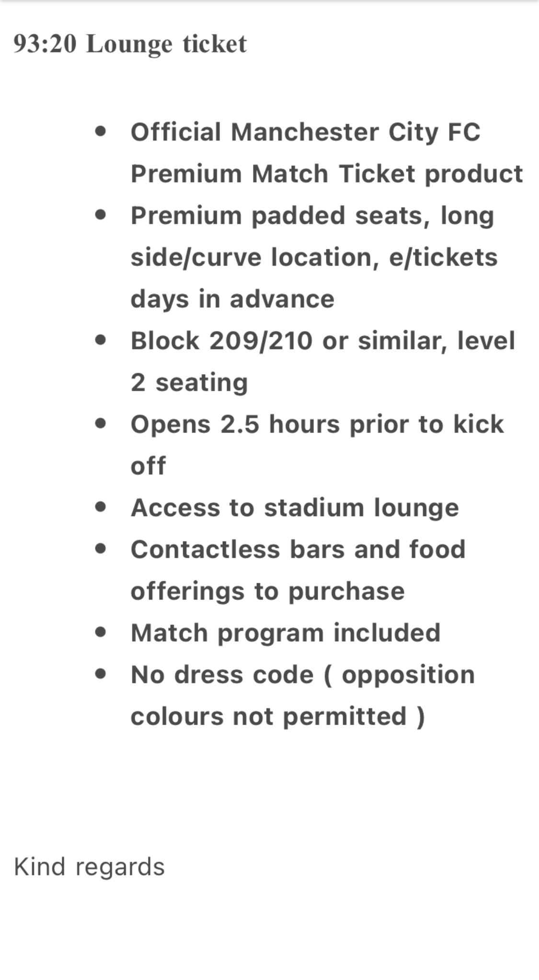Screen dimensions: 539x980
Task: Click the "93:20 Lounge ticket" heading
Action: (x=130, y=44)
